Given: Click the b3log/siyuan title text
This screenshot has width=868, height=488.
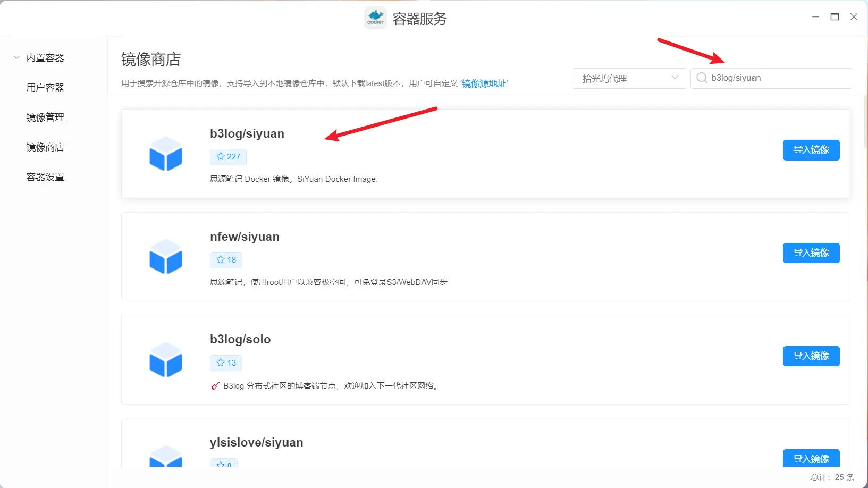Looking at the screenshot, I should [x=247, y=133].
